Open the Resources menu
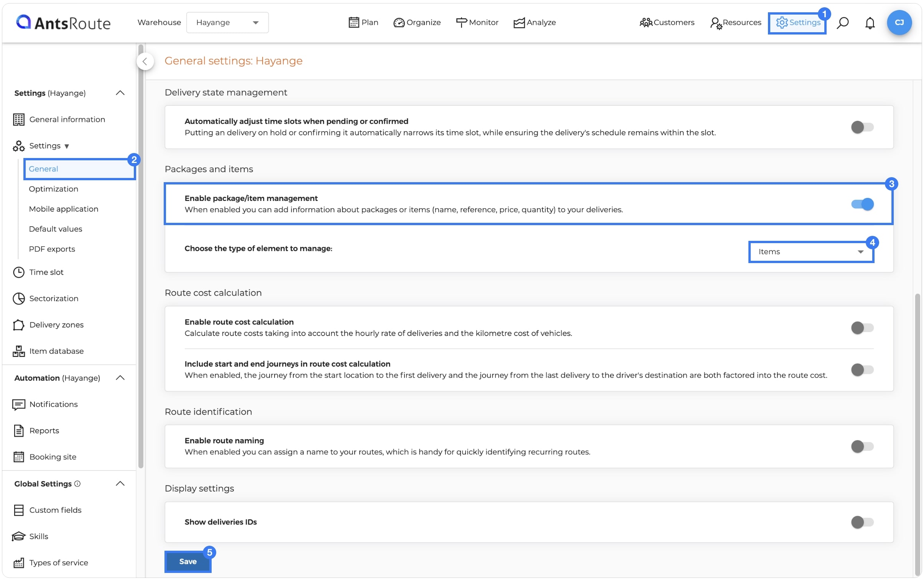Viewport: 924px width, 581px height. click(x=736, y=22)
